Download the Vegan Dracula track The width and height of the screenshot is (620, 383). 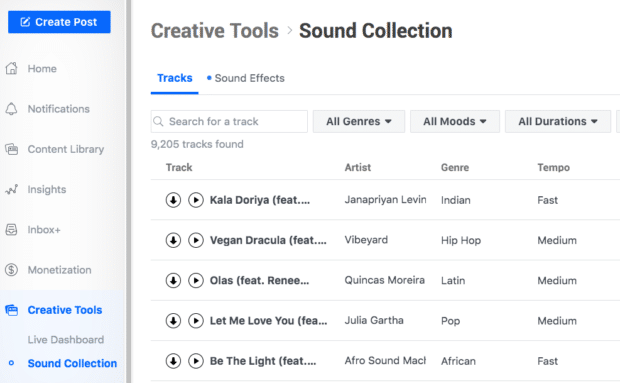pos(173,240)
